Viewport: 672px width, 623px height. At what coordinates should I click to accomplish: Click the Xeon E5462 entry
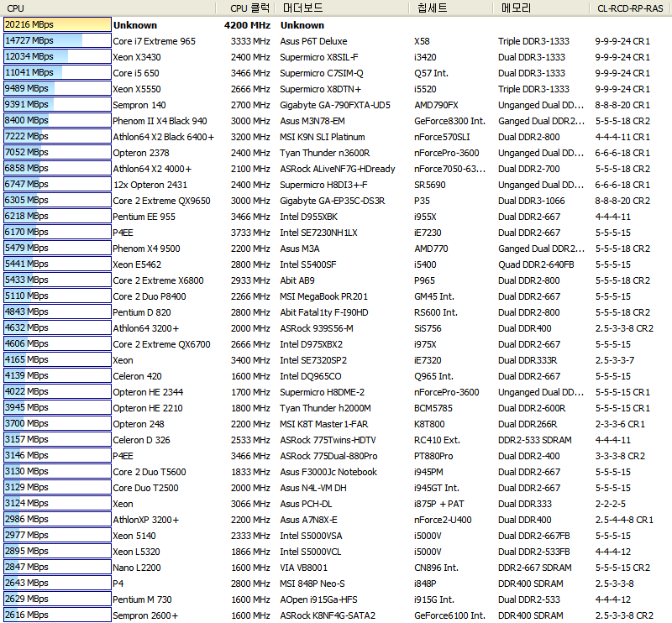point(137,264)
